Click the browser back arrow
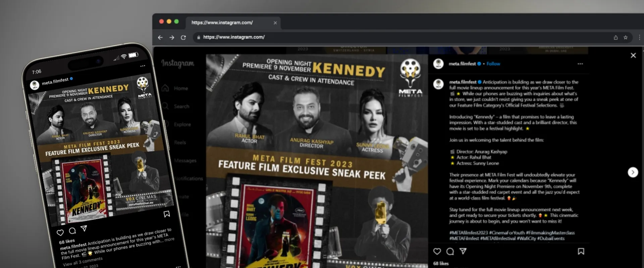The height and width of the screenshot is (268, 644). tap(160, 38)
